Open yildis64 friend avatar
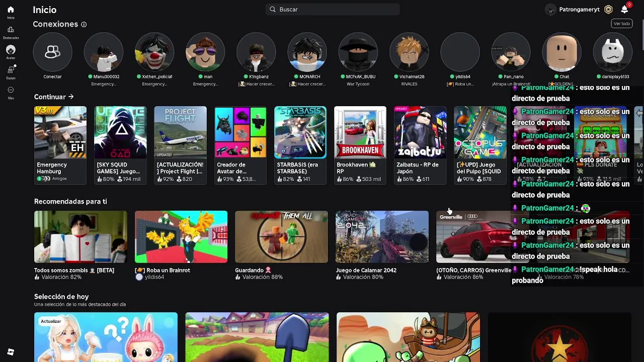 460,52
